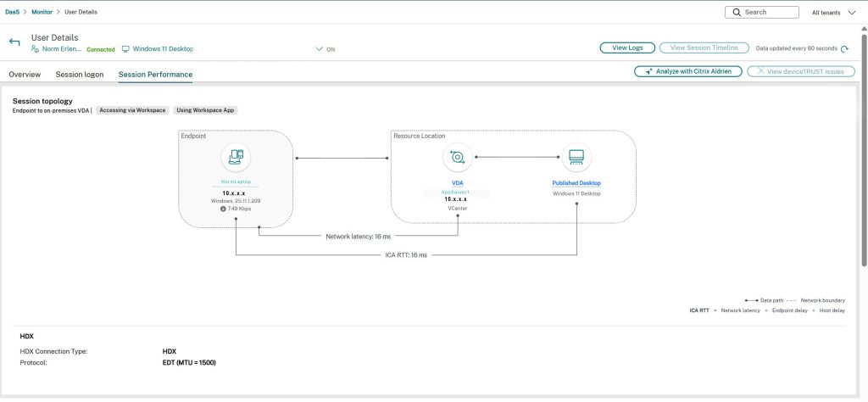This screenshot has height=402, width=868.
Task: Click the refresh icon beside data updated
Action: click(x=844, y=48)
